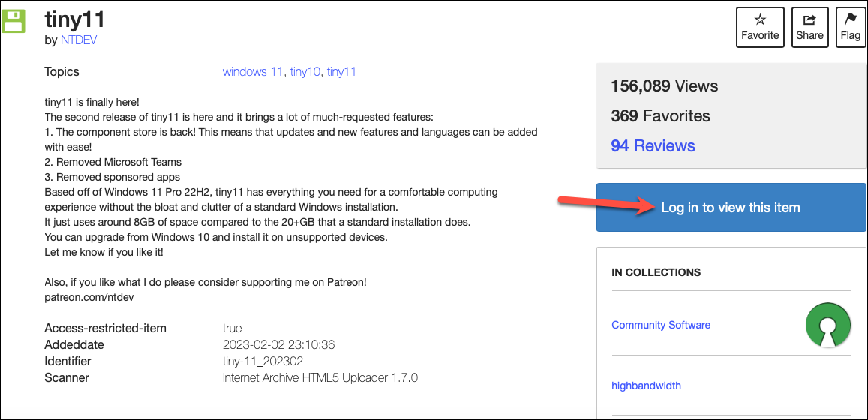Click the identifier value tiny-11_202302
The width and height of the screenshot is (868, 420).
coord(263,361)
